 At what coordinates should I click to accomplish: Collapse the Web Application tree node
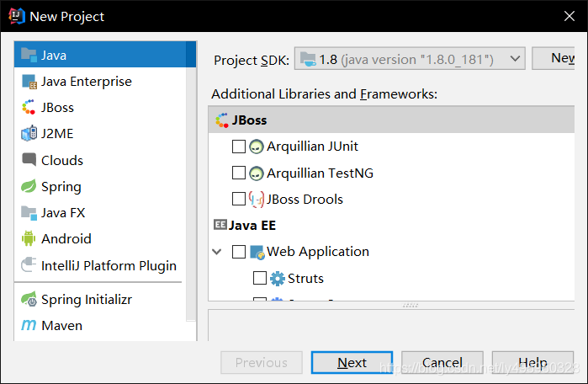(x=217, y=252)
